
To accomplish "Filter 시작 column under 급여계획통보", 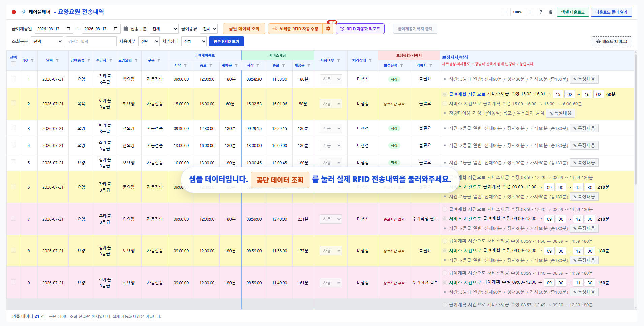I will [185, 65].
